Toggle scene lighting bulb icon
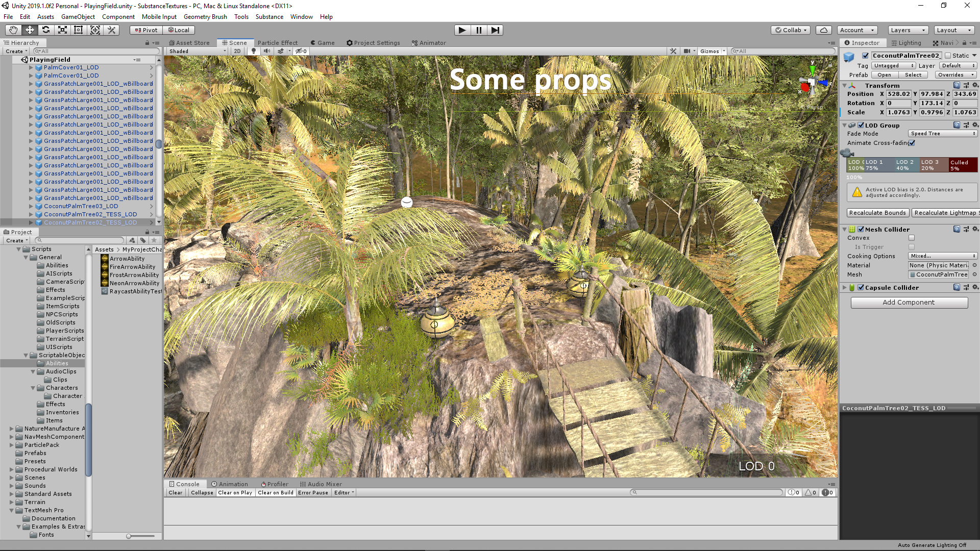The height and width of the screenshot is (551, 980). [x=254, y=51]
